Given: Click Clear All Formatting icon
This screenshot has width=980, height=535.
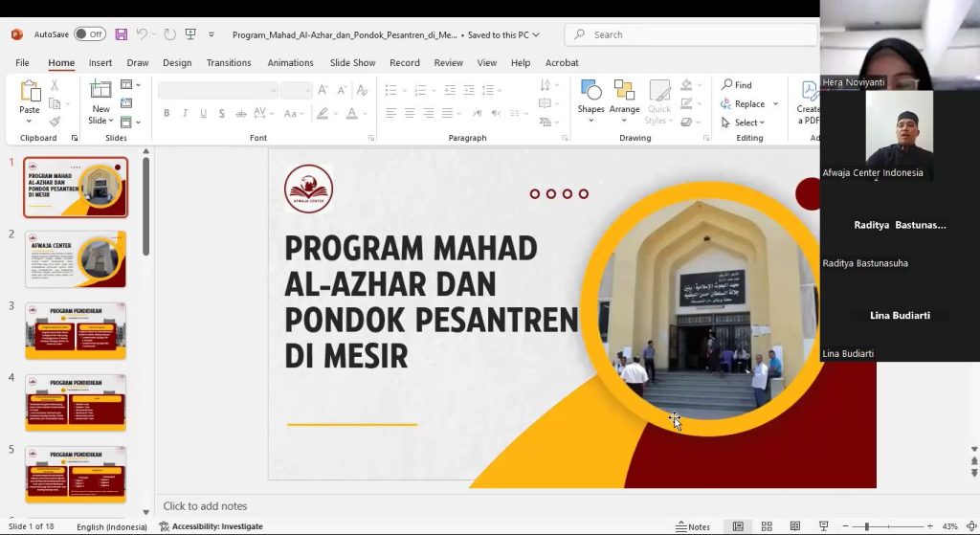Looking at the screenshot, I should 362,90.
